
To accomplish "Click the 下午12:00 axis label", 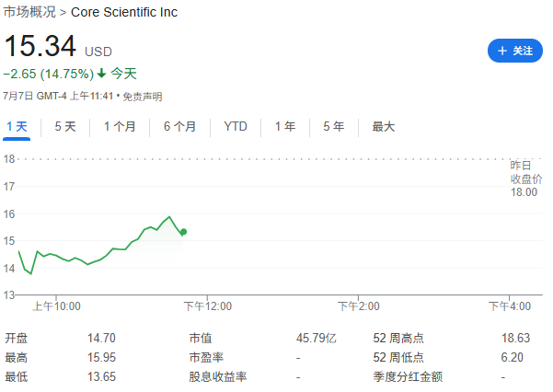I will click(x=208, y=306).
